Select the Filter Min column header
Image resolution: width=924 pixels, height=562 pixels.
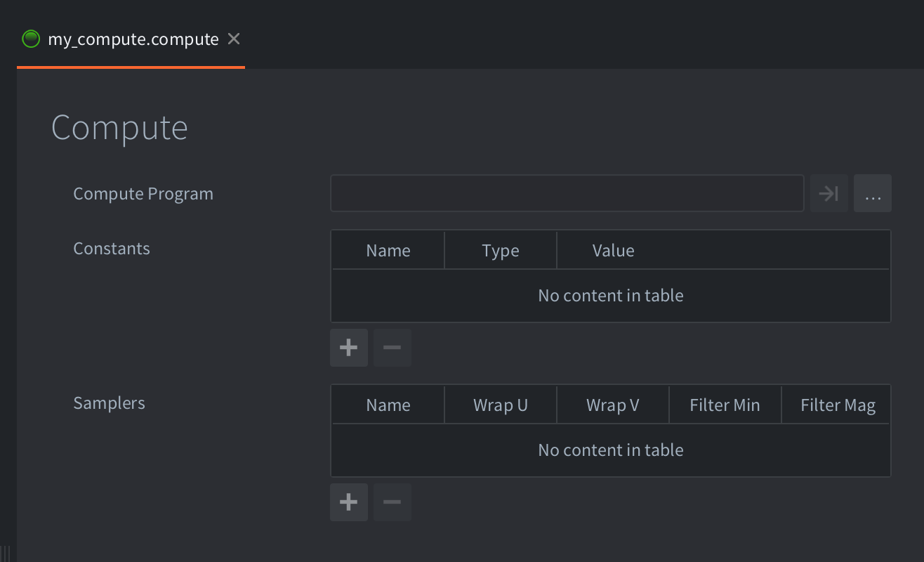click(x=725, y=405)
